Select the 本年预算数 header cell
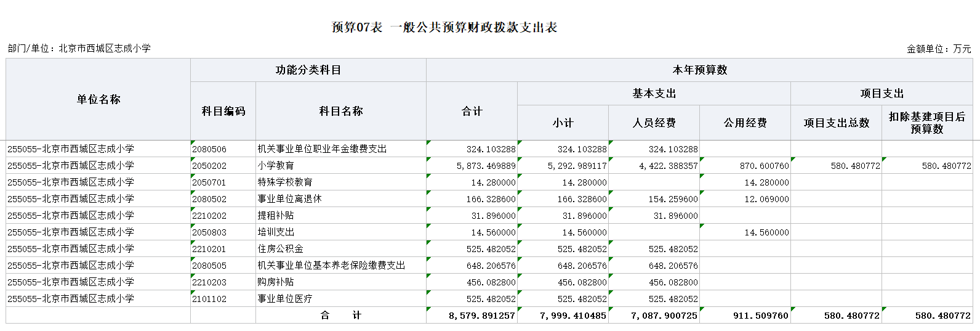 [699, 70]
